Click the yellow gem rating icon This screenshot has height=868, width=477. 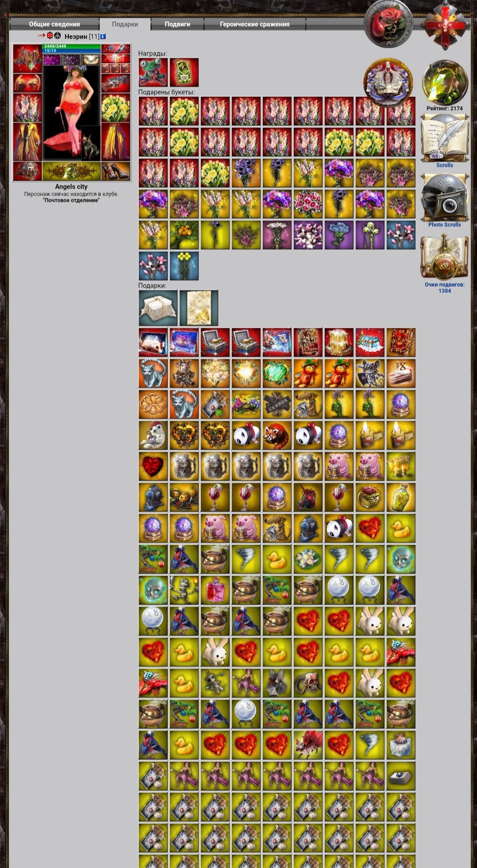coord(445,83)
